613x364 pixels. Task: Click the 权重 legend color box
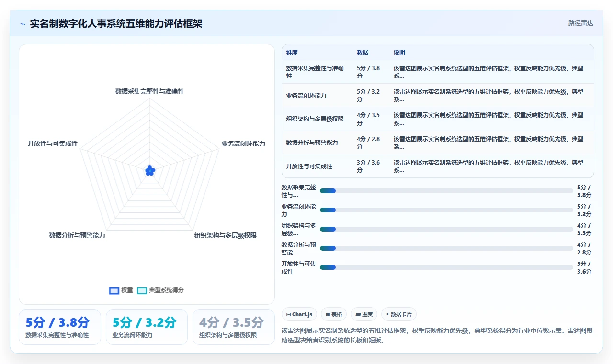(x=114, y=290)
